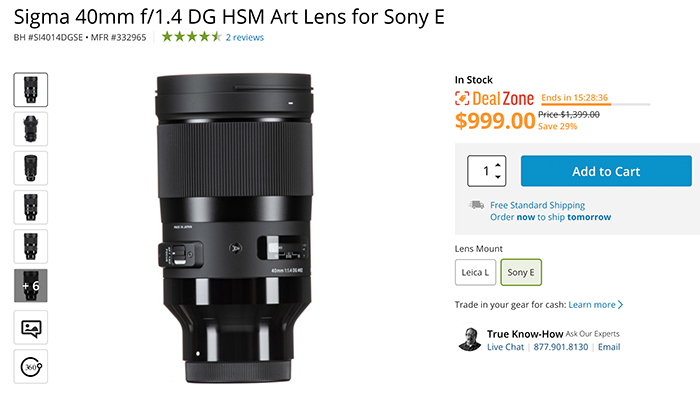
Task: Click the True Know-How expert avatar
Action: 469,339
